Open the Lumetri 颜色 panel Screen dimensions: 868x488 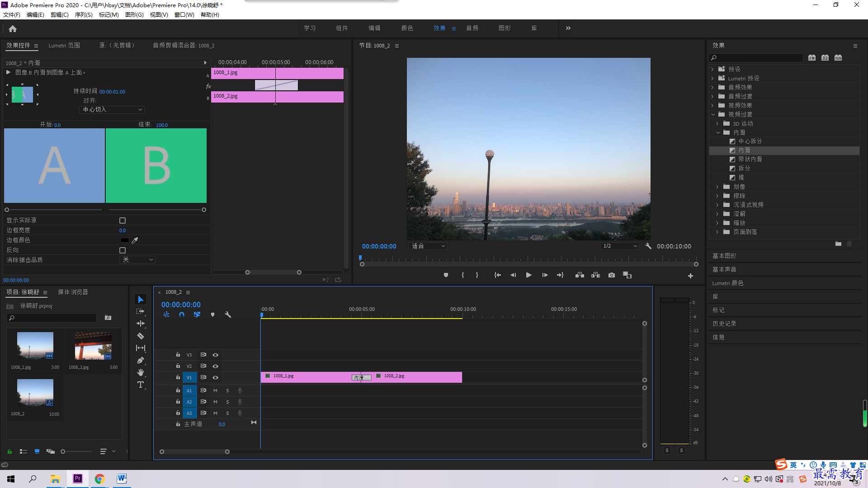click(x=728, y=283)
